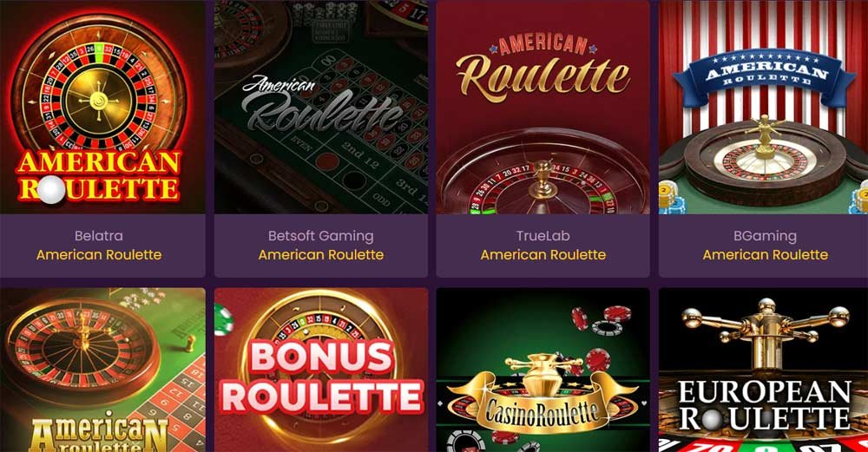
Task: Click American Roulette link under BGaming
Action: [x=766, y=255]
